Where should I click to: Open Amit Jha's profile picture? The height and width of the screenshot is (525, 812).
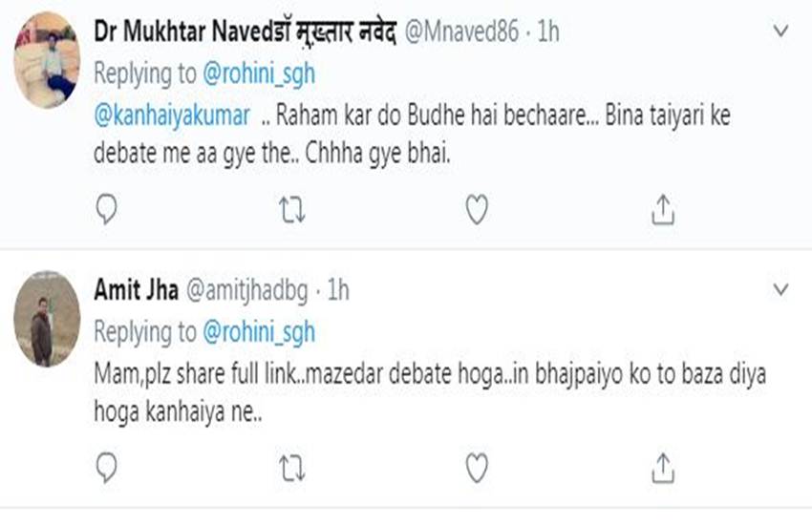pyautogui.click(x=47, y=319)
